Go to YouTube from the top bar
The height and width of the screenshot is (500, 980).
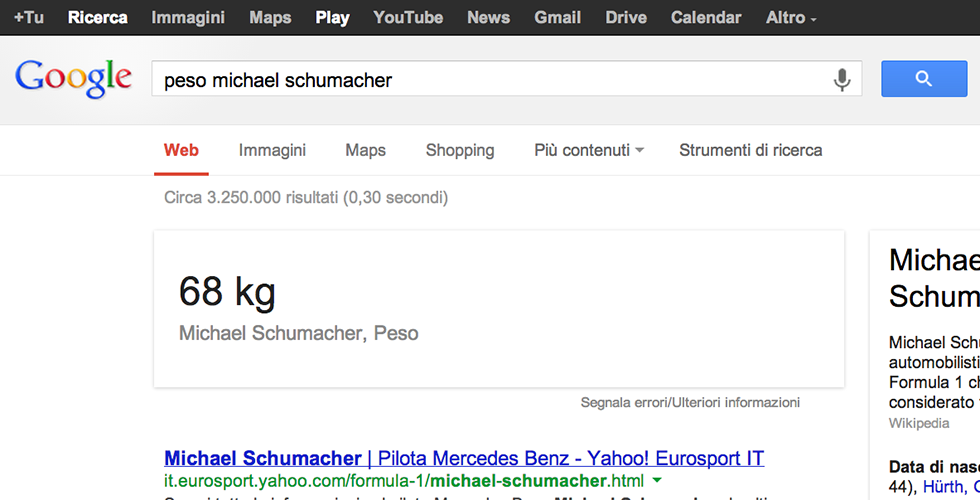pyautogui.click(x=408, y=18)
